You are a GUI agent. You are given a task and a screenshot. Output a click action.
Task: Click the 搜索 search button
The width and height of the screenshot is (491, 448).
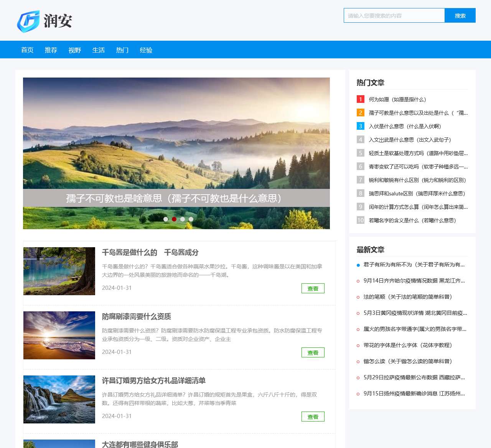click(460, 15)
